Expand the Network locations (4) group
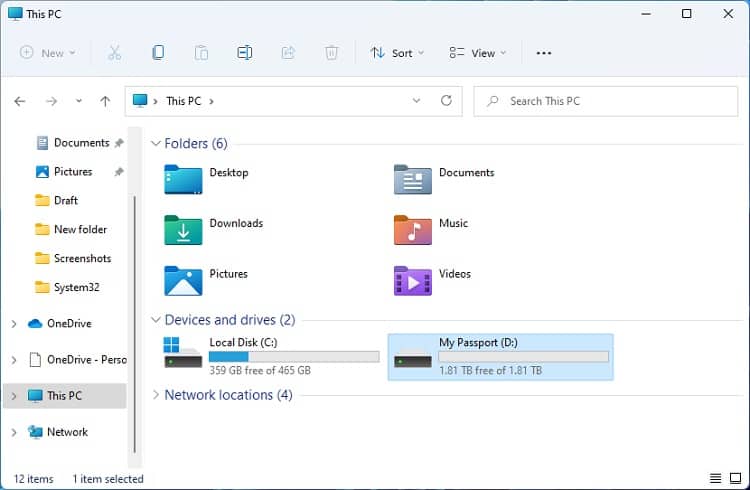Screen dimensions: 750x490 coord(155,395)
